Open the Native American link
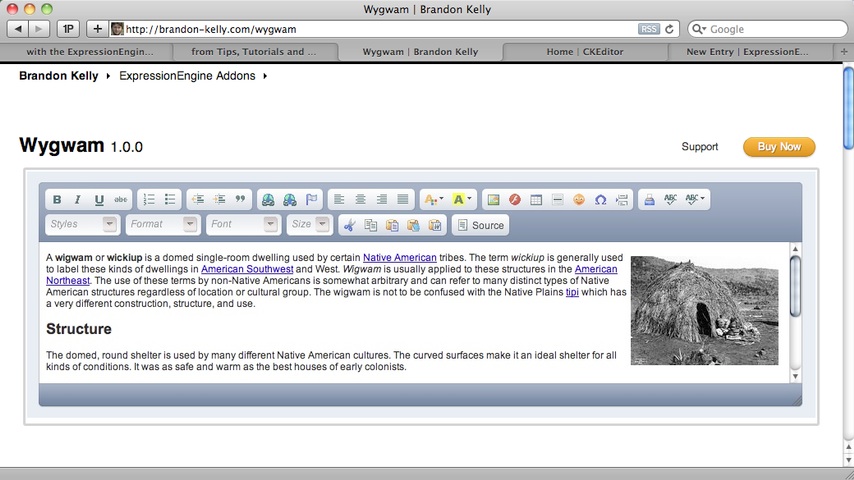 pyautogui.click(x=399, y=257)
